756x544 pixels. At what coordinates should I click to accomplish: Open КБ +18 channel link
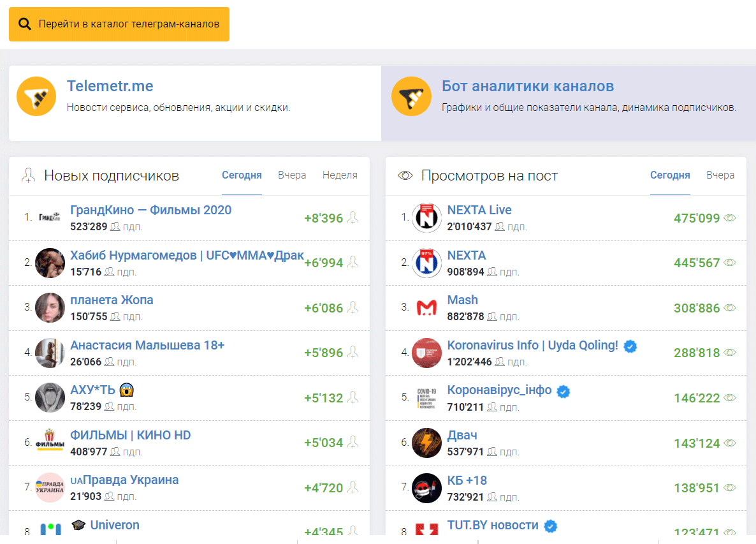[467, 480]
